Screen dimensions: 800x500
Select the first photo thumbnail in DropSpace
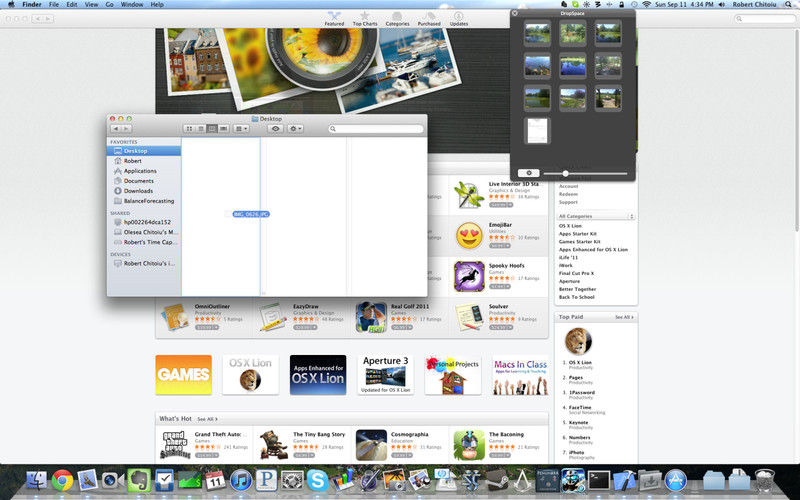[x=537, y=33]
